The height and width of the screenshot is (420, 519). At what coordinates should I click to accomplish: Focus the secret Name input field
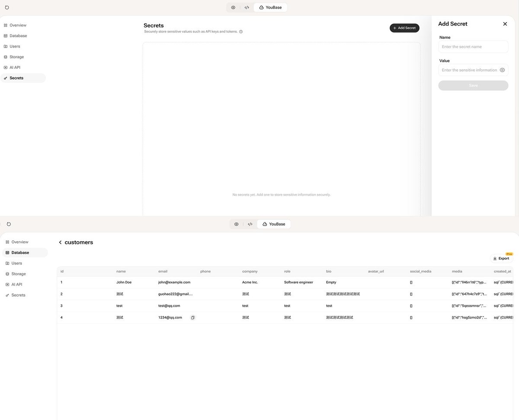473,47
